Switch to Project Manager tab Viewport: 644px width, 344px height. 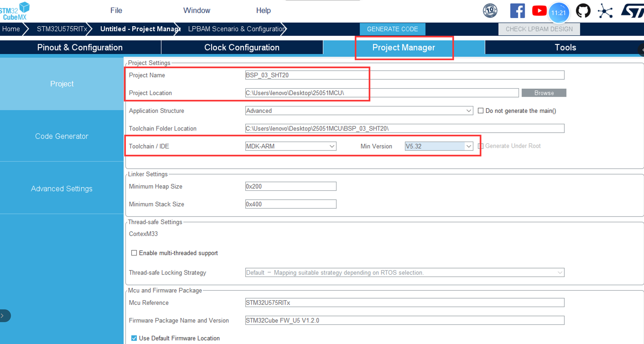404,48
